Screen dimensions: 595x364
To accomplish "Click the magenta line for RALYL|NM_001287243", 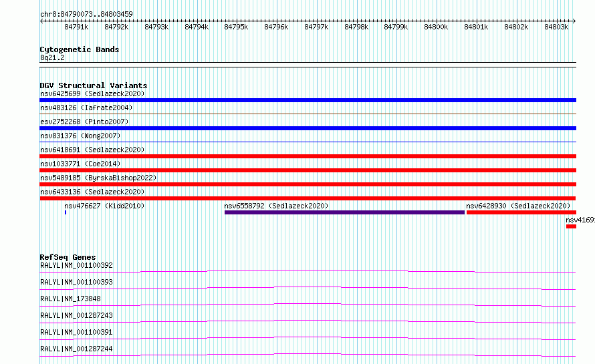I will click(x=308, y=321).
